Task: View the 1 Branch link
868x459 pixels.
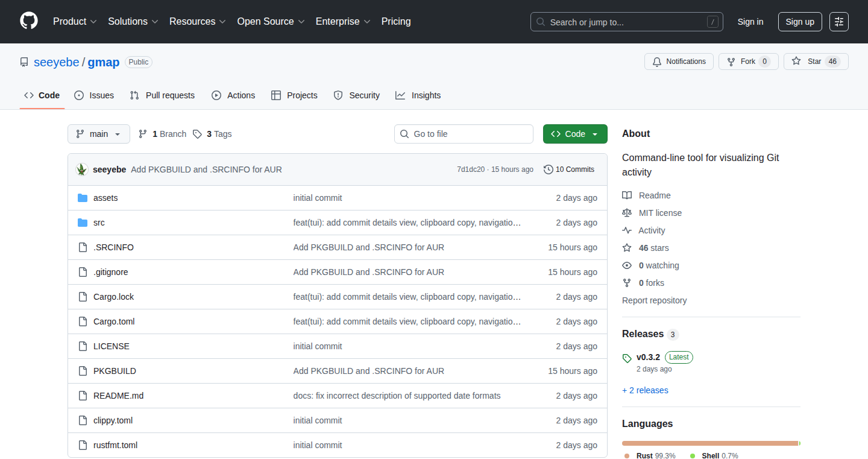Action: [162, 134]
